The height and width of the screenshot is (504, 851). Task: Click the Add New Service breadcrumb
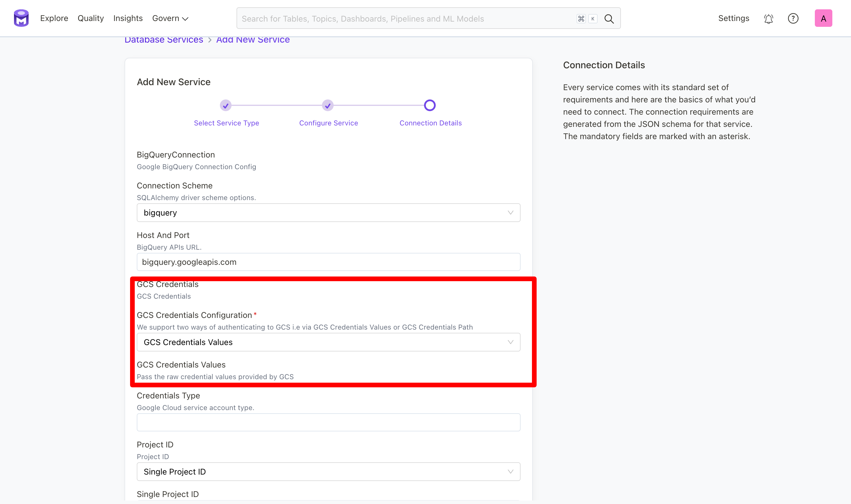tap(253, 39)
